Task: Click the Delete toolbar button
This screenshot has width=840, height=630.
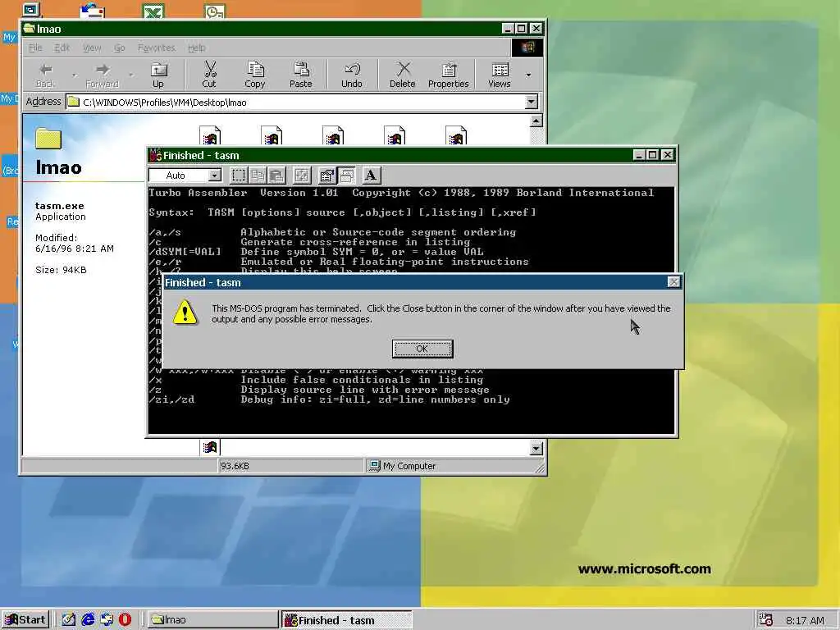Action: tap(402, 75)
